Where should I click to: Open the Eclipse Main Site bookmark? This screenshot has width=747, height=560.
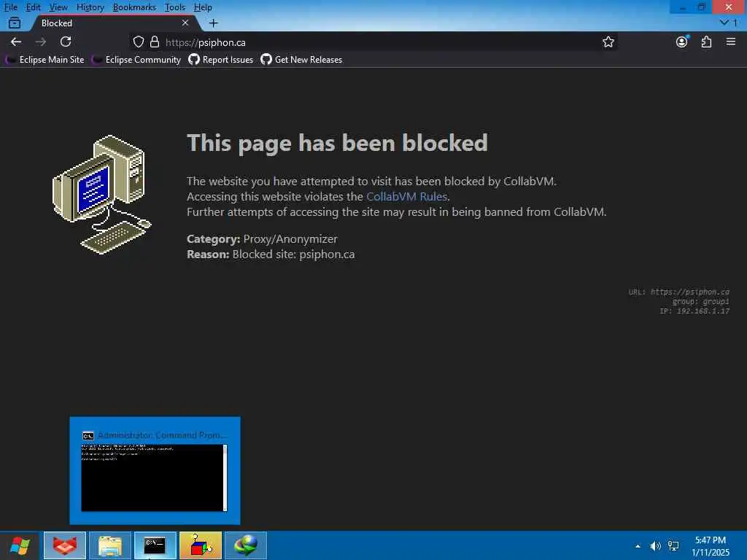point(45,60)
